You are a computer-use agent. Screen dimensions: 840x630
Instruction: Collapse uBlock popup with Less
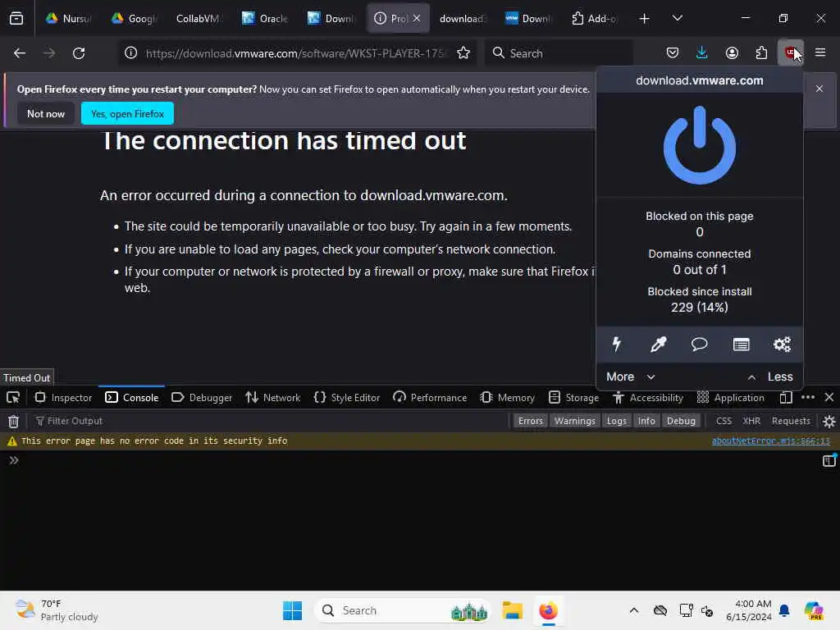click(x=769, y=377)
